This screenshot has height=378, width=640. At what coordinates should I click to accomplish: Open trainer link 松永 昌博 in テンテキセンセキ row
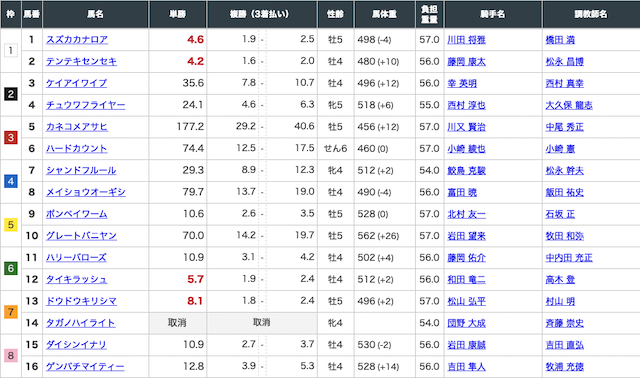point(564,62)
